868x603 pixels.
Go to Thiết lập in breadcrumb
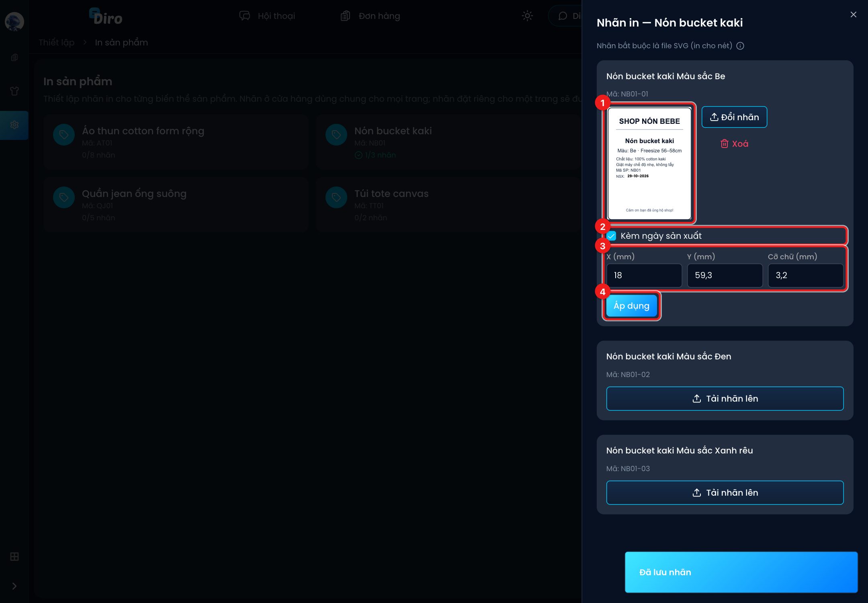coord(57,43)
